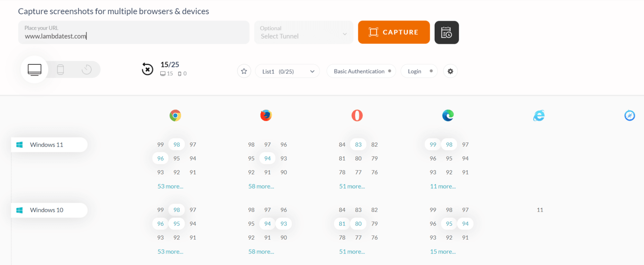Expand 58 more Firefox versions for Windows 11

coord(261,186)
